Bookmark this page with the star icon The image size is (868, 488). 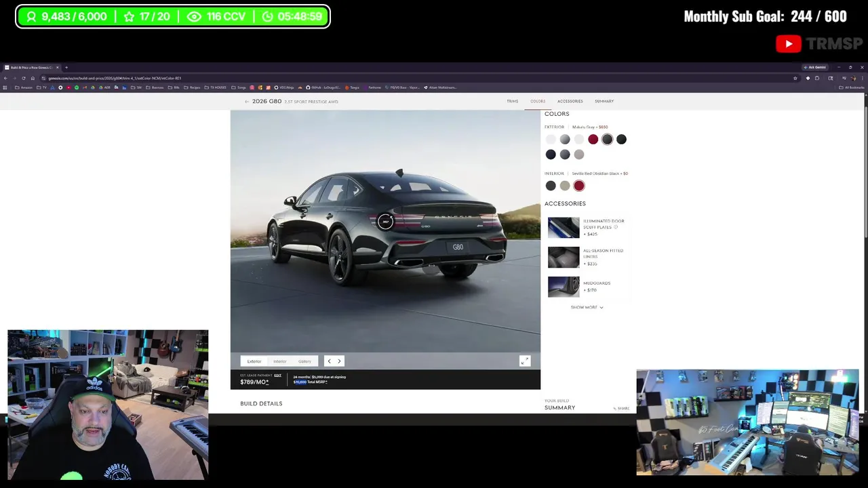[x=795, y=78]
